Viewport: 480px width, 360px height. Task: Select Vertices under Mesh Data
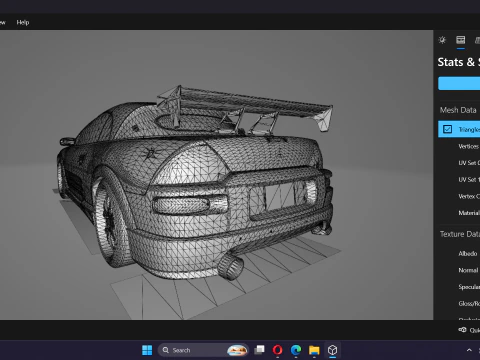[x=469, y=146]
